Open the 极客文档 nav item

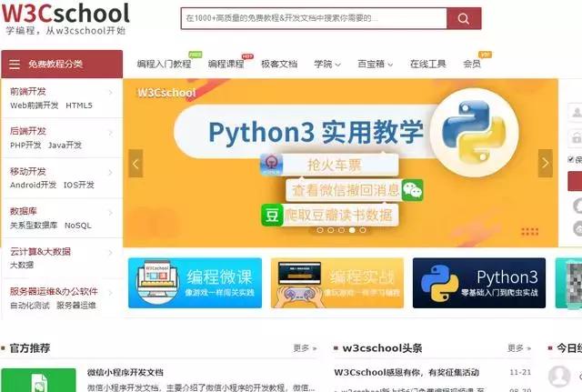[279, 65]
